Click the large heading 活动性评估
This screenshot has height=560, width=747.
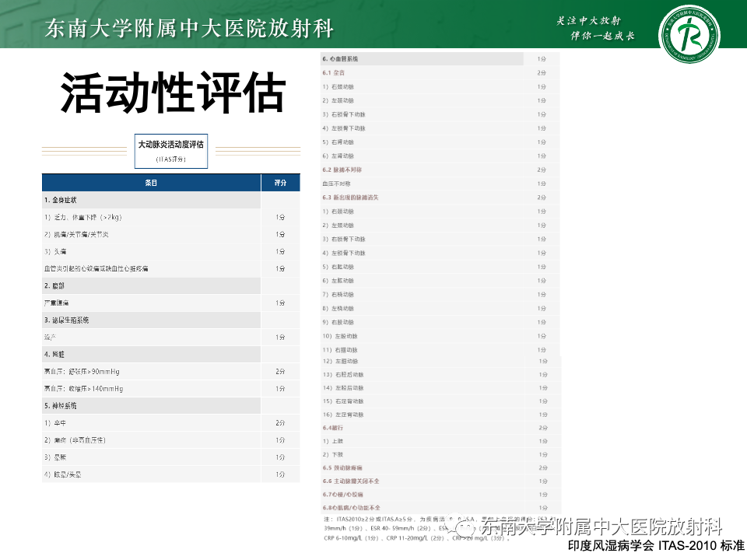173,92
